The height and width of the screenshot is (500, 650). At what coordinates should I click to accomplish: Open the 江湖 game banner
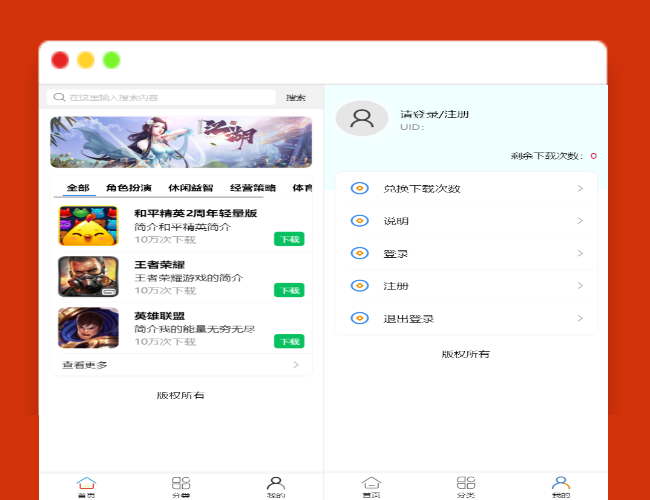pos(181,142)
